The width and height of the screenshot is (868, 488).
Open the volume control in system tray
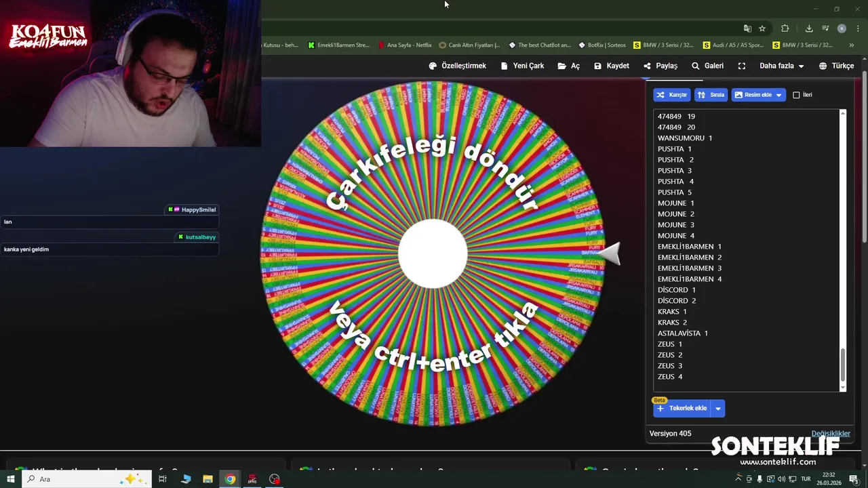click(782, 479)
